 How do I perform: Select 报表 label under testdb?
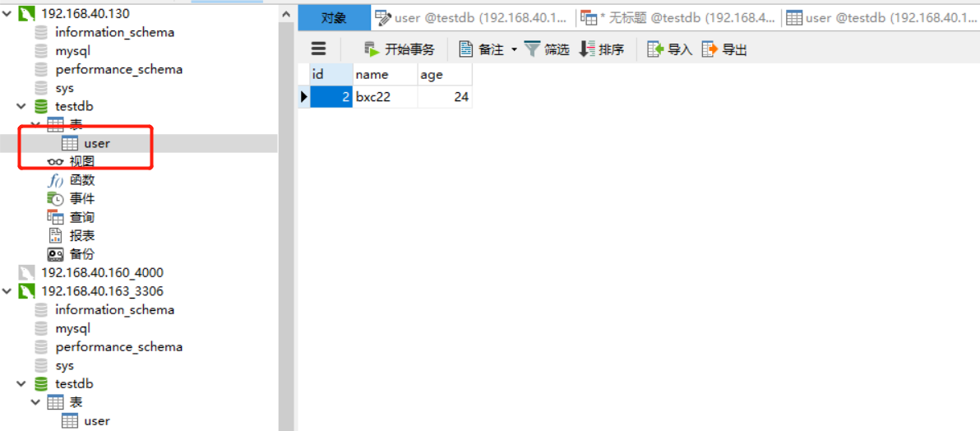coord(82,236)
